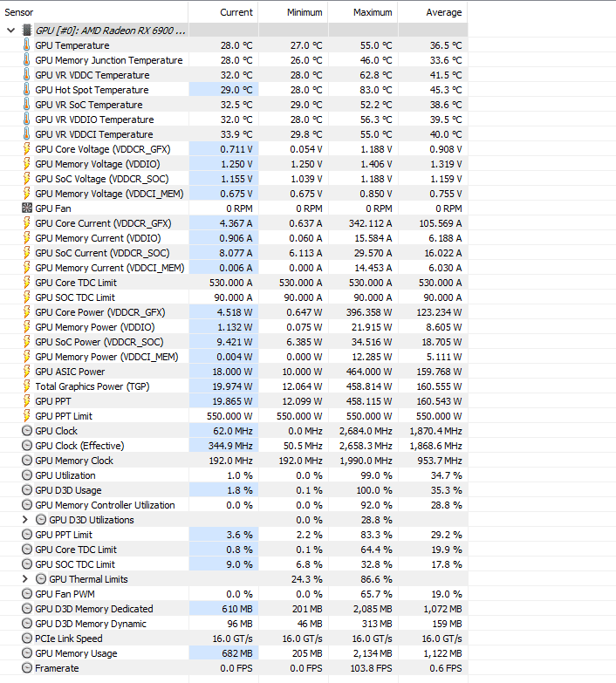Click minimum value 12.064 W of Total Graphics Power

[x=302, y=386]
